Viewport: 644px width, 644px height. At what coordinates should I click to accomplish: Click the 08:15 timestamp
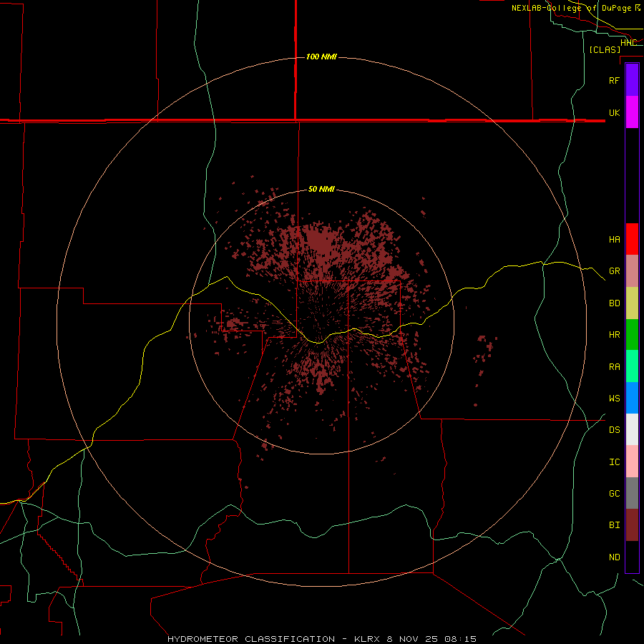[462, 639]
